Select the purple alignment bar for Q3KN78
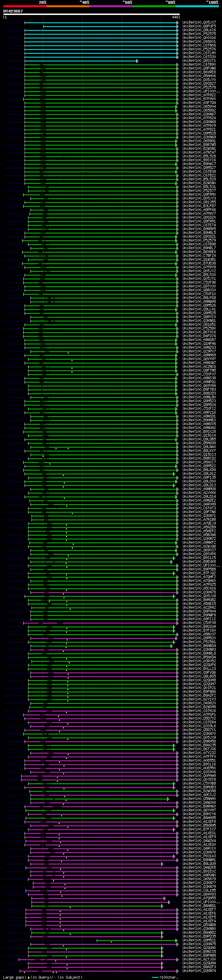Image resolution: width=222 pixels, height=980 pixels. [104, 592]
